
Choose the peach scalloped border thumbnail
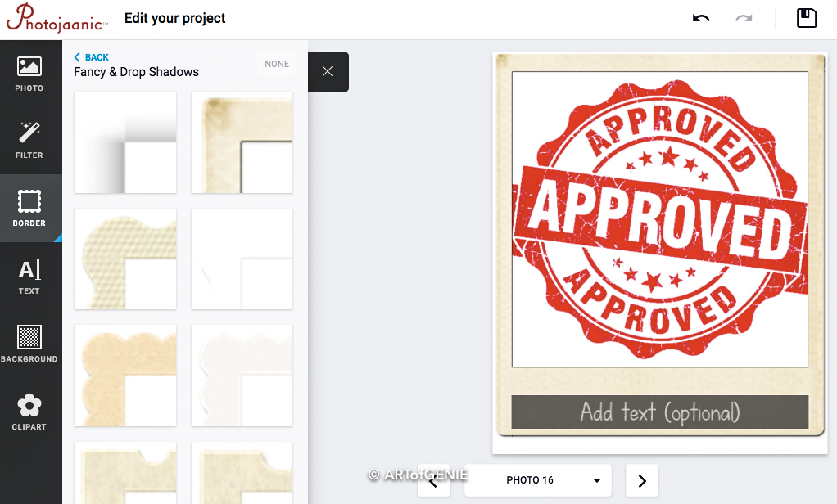click(125, 376)
